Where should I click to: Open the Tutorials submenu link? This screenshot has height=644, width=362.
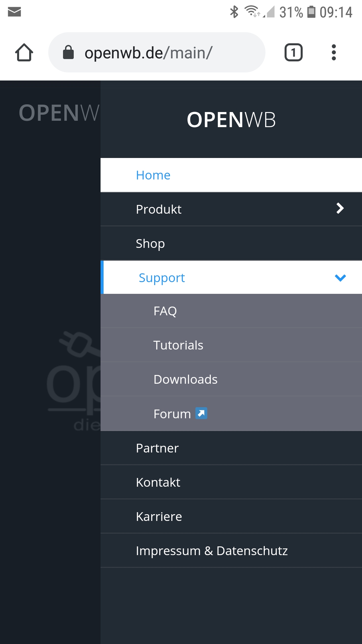point(178,345)
